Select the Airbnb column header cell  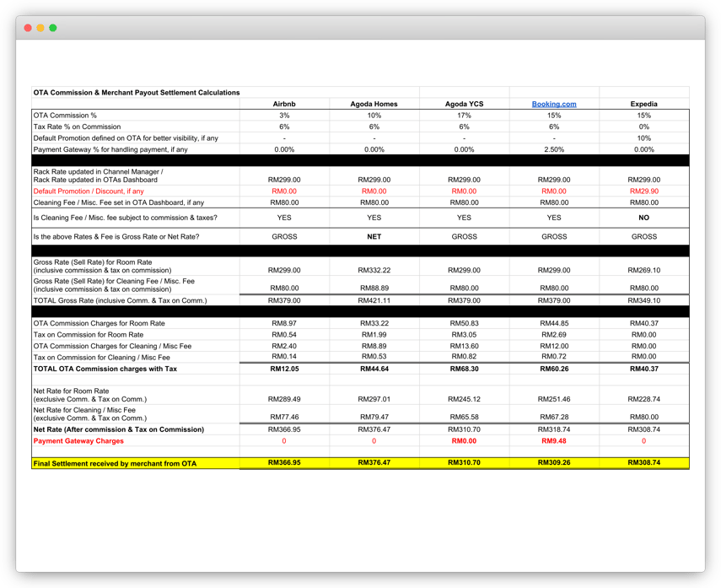(284, 104)
